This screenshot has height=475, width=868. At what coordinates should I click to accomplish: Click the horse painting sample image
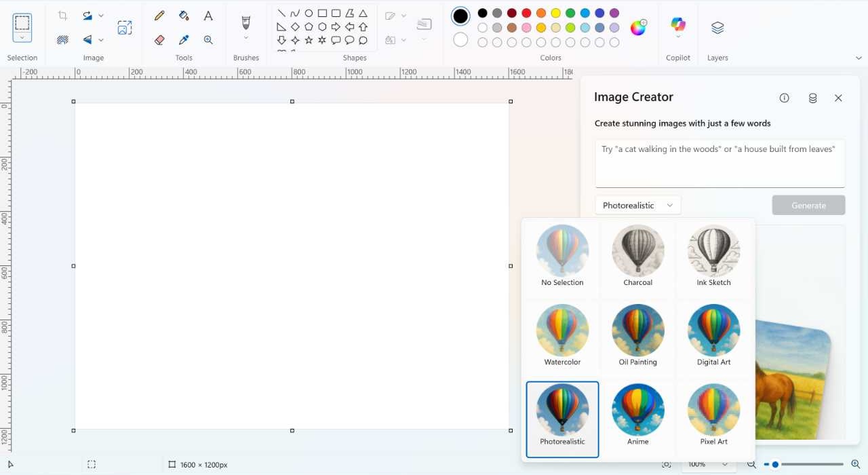pyautogui.click(x=793, y=380)
